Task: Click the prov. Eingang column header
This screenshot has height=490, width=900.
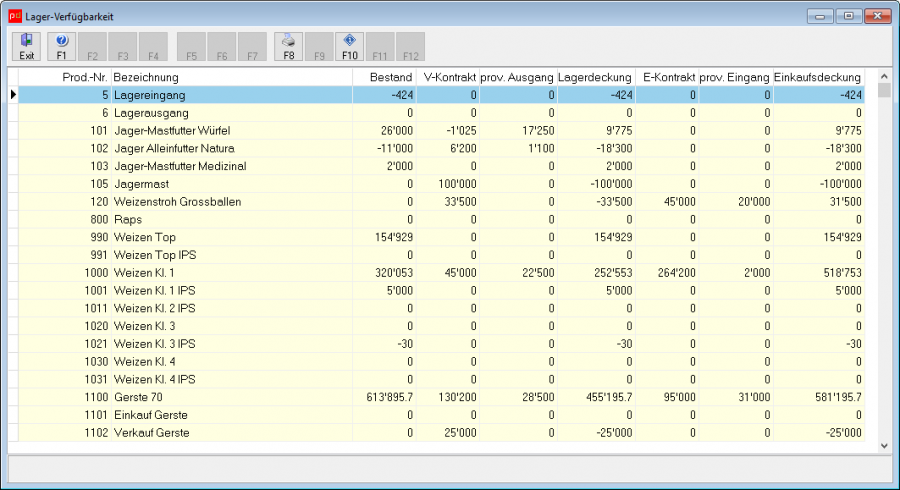Action: (736, 77)
